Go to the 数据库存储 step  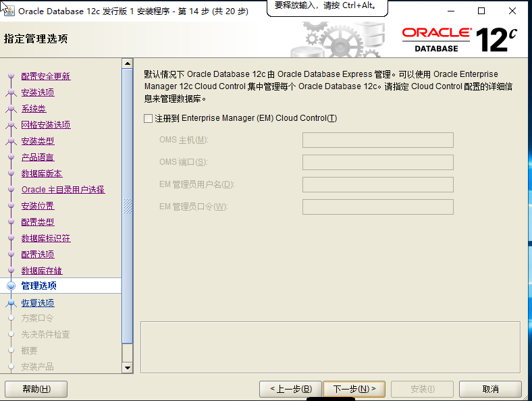pos(42,271)
